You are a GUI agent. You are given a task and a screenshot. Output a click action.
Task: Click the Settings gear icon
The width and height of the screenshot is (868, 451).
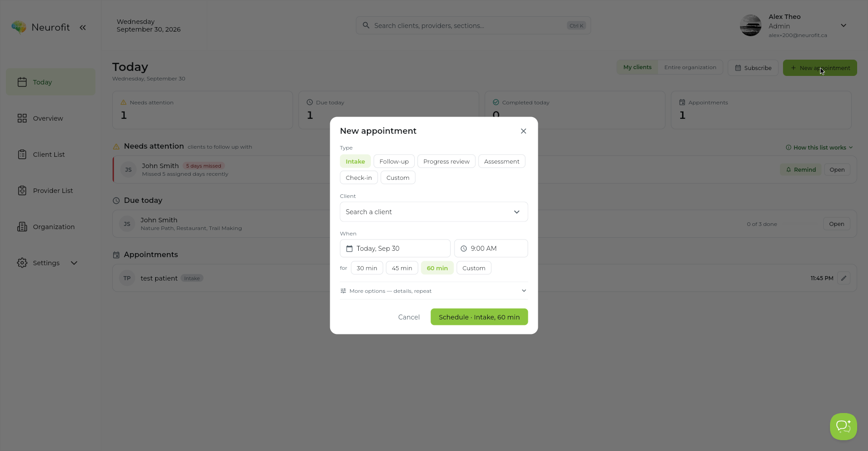22,263
